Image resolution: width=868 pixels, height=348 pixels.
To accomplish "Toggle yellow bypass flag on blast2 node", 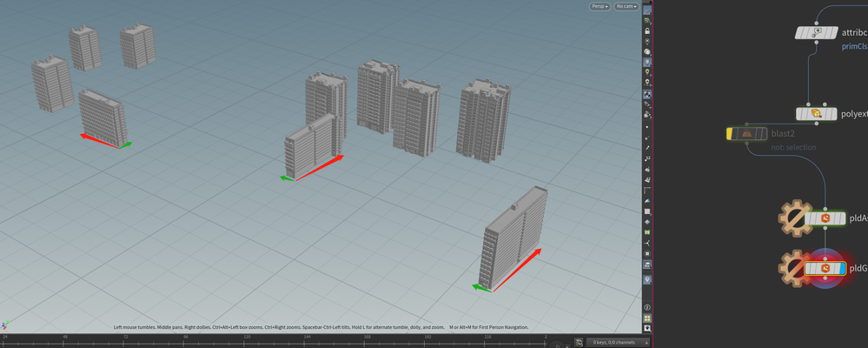I will (x=730, y=134).
